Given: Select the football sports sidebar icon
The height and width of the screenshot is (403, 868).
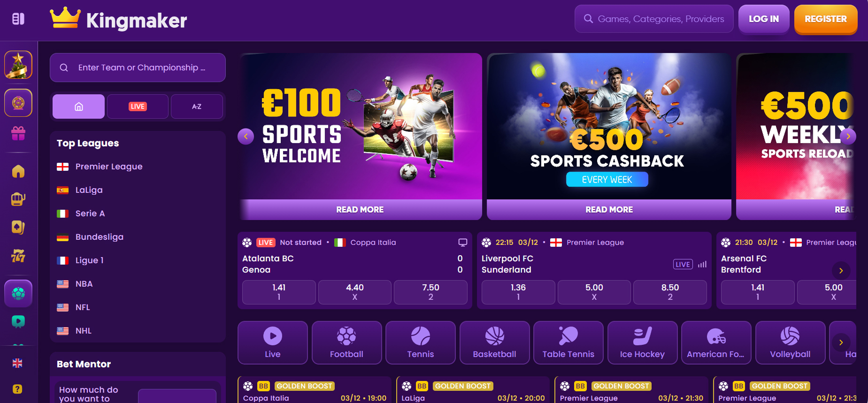Looking at the screenshot, I should 18,294.
